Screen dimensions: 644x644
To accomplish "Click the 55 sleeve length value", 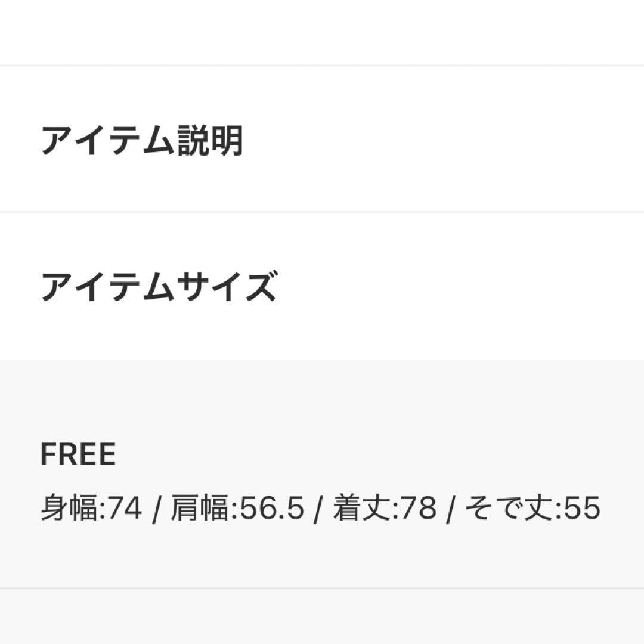I will 582,509.
